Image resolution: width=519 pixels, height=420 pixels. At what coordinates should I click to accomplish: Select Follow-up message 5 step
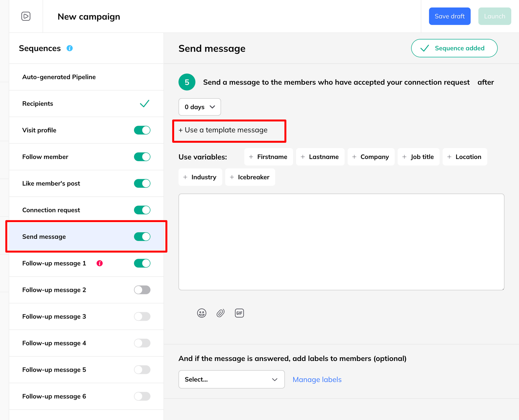[x=86, y=370]
